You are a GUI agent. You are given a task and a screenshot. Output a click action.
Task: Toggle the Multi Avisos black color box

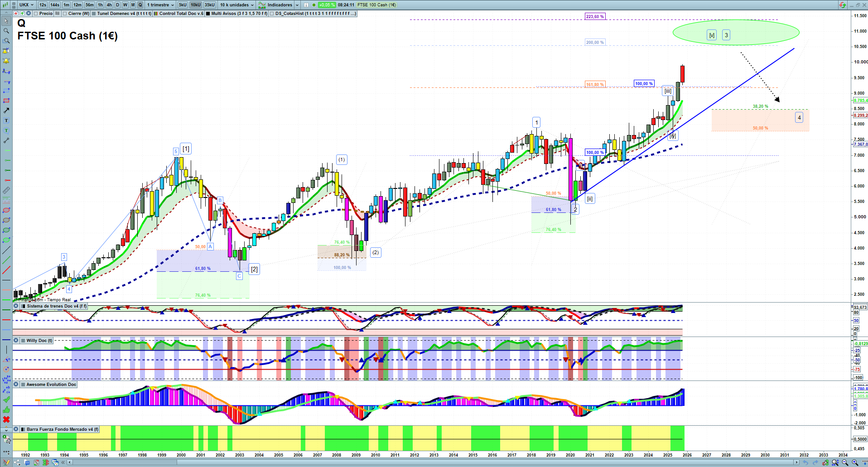click(x=208, y=14)
